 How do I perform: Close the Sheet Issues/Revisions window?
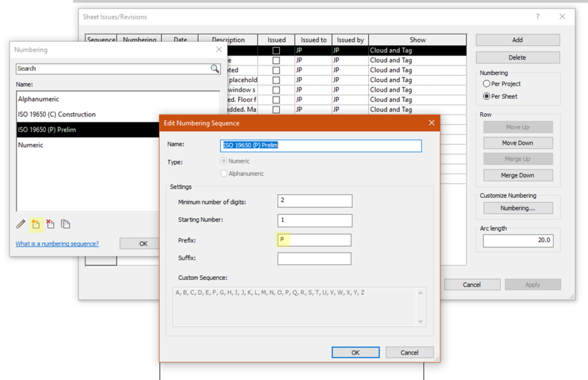click(x=562, y=17)
